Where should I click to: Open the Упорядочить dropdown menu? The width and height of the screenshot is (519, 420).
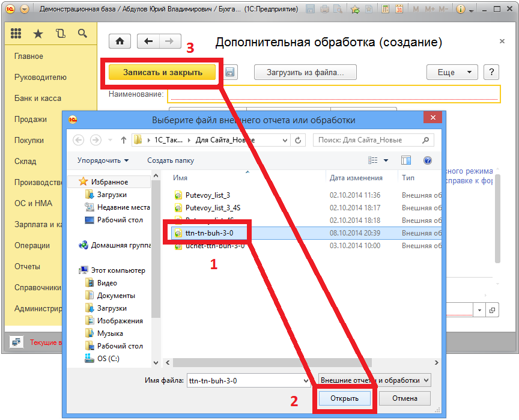[x=103, y=160]
